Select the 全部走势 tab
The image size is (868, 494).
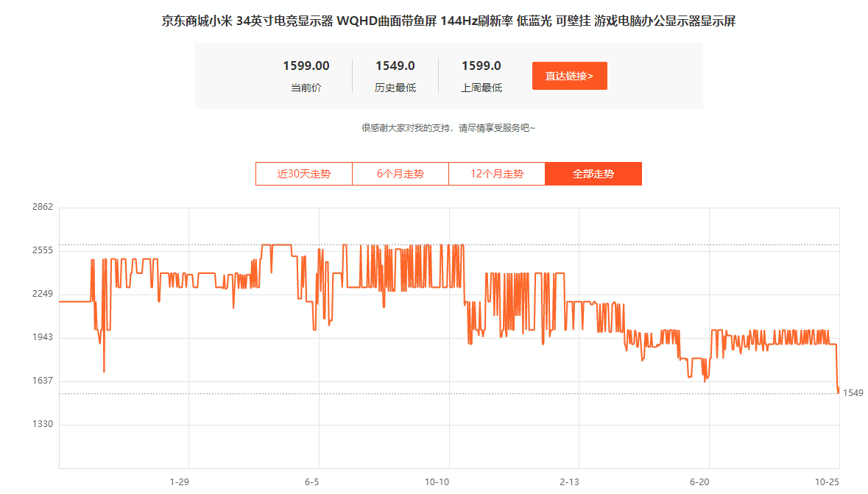pos(593,174)
